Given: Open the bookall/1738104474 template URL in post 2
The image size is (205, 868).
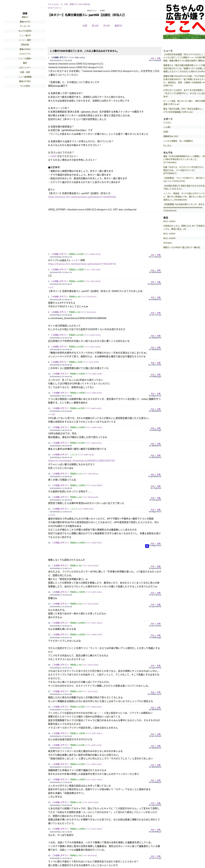Looking at the screenshot, I should pyautogui.click(x=82, y=264).
